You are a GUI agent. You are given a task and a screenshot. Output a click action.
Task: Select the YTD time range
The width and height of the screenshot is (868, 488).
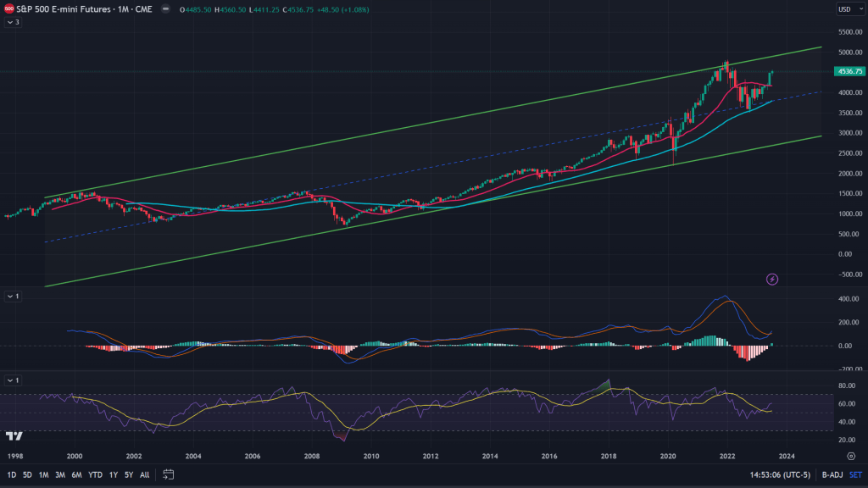95,474
